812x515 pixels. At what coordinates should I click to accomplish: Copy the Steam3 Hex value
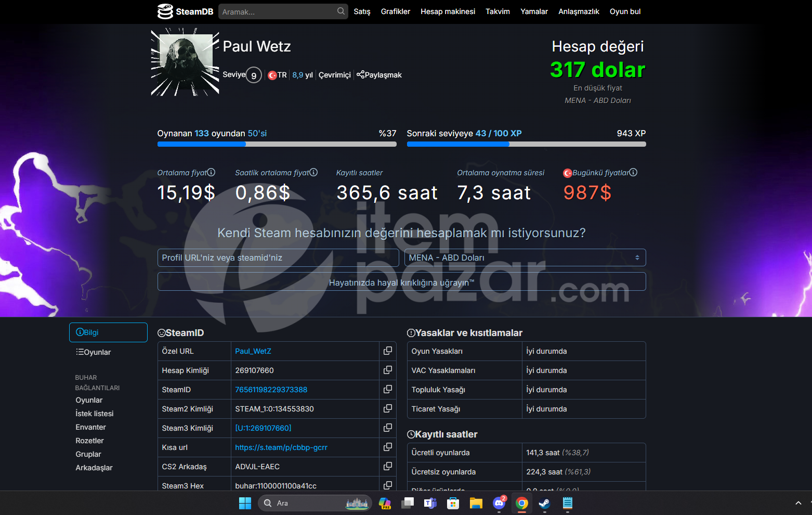pyautogui.click(x=387, y=485)
